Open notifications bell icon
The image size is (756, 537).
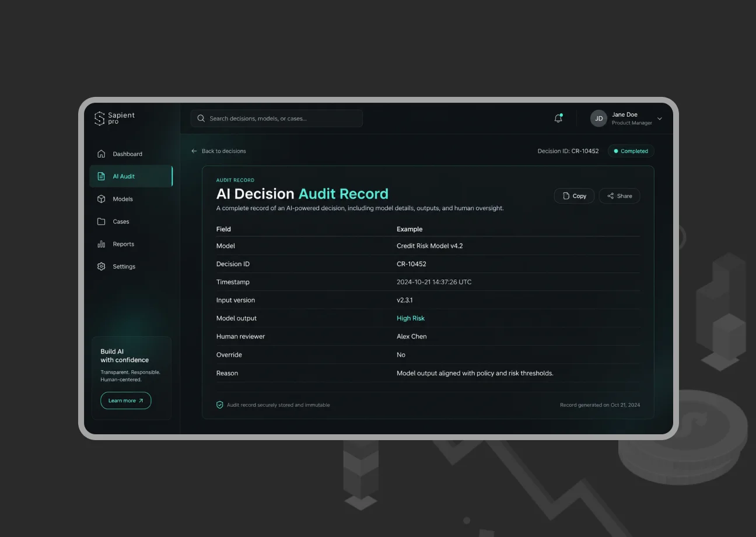coord(558,118)
